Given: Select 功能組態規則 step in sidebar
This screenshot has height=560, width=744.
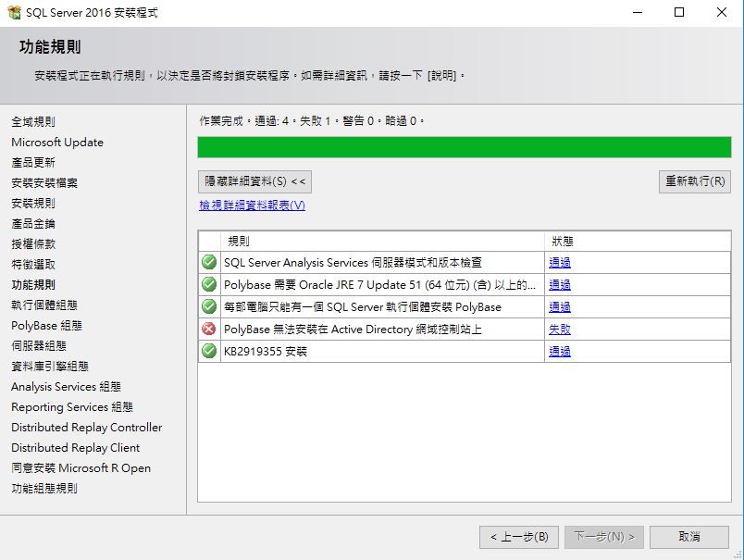Looking at the screenshot, I should (x=44, y=489).
